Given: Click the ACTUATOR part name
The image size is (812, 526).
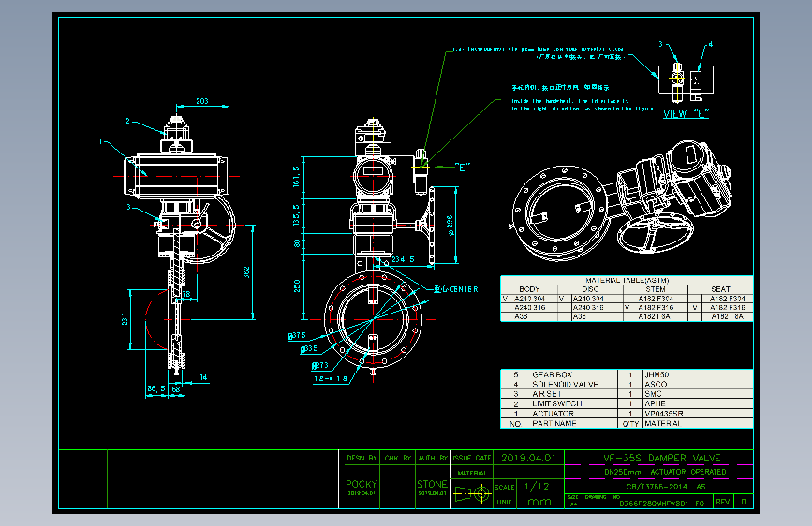Looking at the screenshot, I should pos(554,414).
